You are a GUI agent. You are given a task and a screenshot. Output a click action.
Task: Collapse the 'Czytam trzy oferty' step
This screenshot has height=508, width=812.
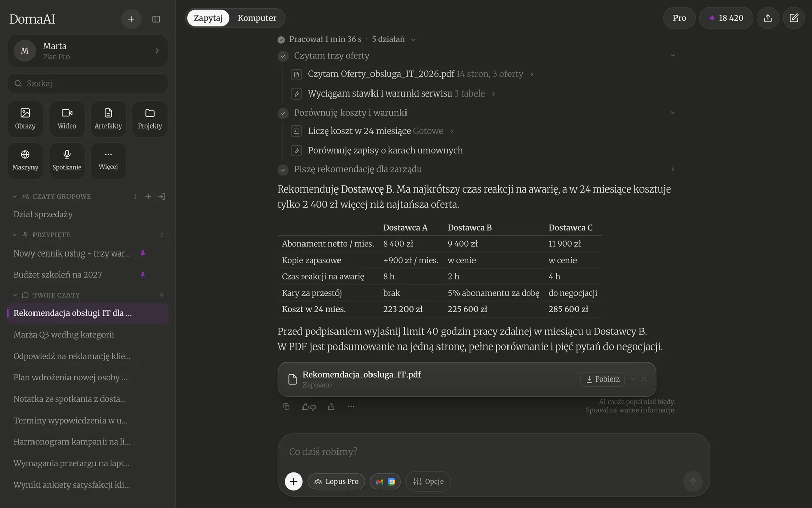coord(673,56)
